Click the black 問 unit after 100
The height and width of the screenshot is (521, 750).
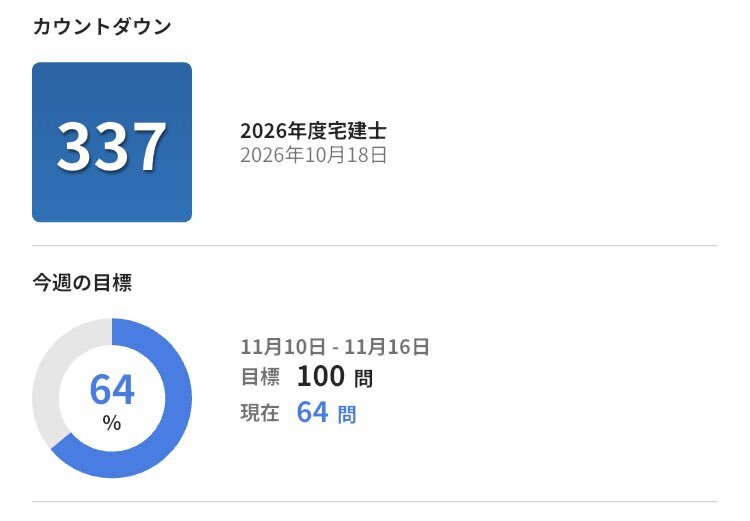365,378
